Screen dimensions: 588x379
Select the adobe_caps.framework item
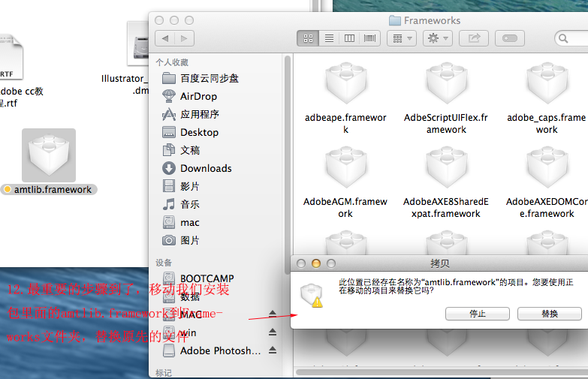pyautogui.click(x=547, y=98)
